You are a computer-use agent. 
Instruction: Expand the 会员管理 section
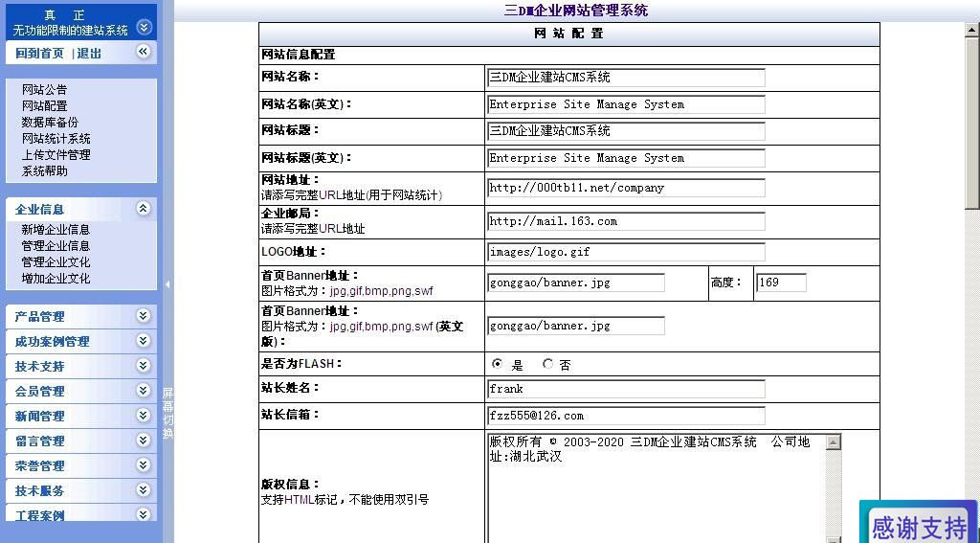click(144, 391)
